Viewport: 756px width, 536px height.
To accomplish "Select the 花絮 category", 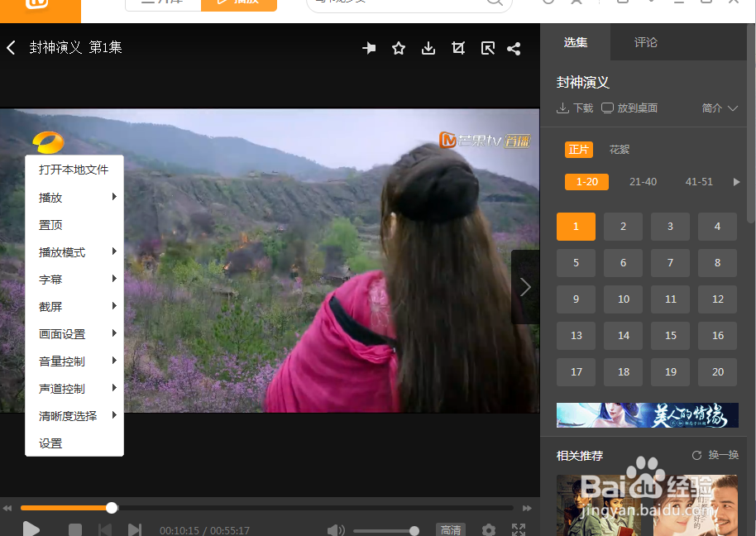I will pyautogui.click(x=620, y=150).
